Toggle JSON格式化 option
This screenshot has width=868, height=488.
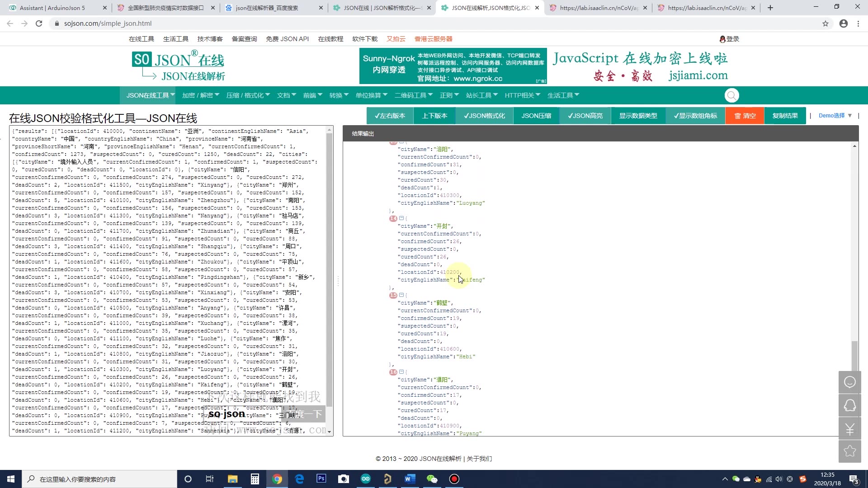pyautogui.click(x=484, y=116)
